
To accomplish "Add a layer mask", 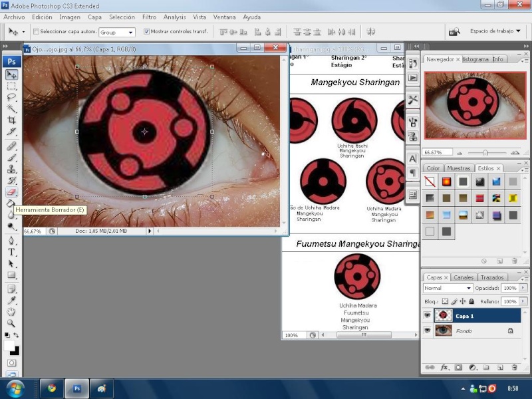I will tap(458, 368).
